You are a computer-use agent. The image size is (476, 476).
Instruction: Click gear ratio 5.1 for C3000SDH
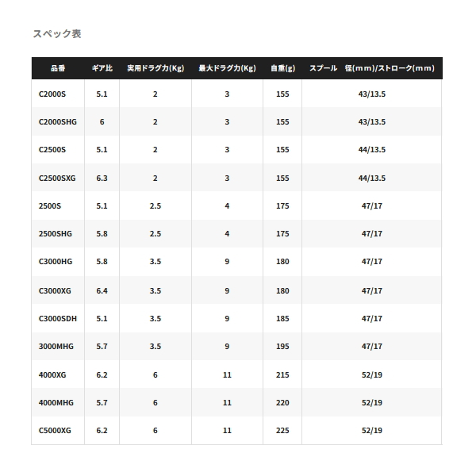click(102, 319)
